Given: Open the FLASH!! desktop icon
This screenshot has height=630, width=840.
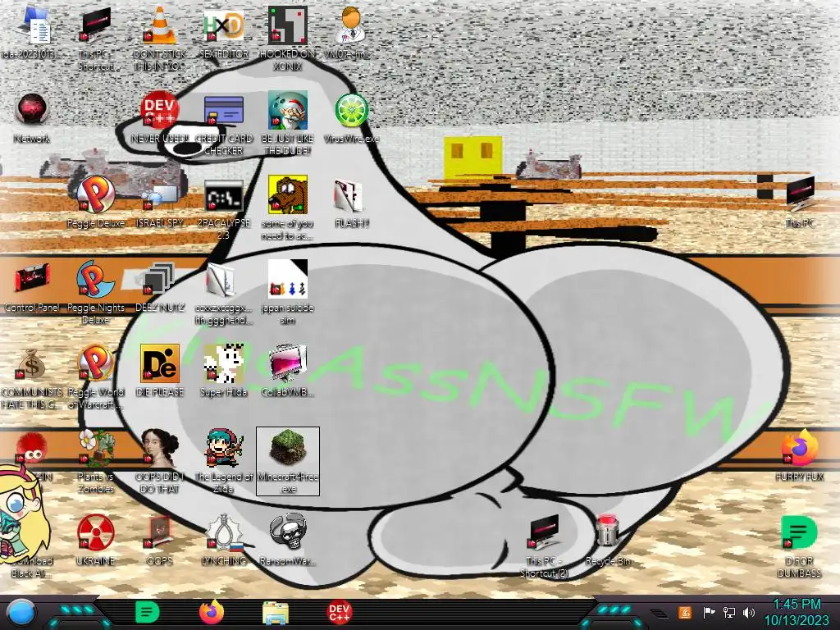Looking at the screenshot, I should point(351,203).
